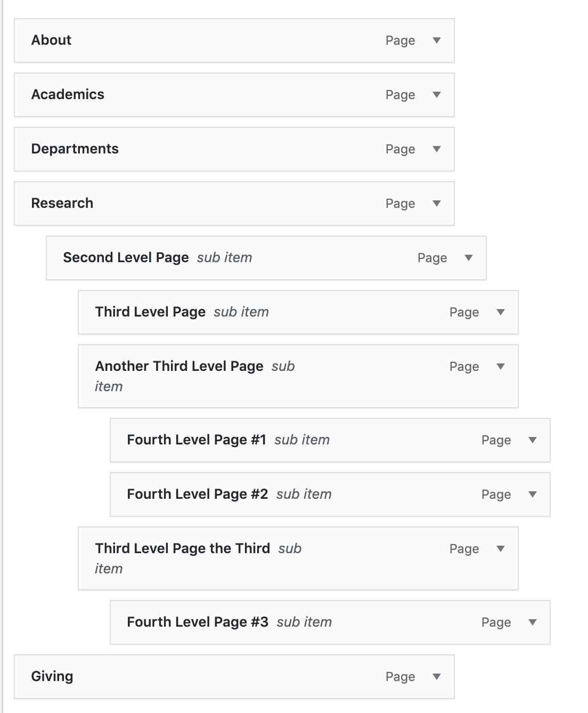Image resolution: width=588 pixels, height=713 pixels.
Task: Expand the Research menu item arrow
Action: click(x=437, y=204)
